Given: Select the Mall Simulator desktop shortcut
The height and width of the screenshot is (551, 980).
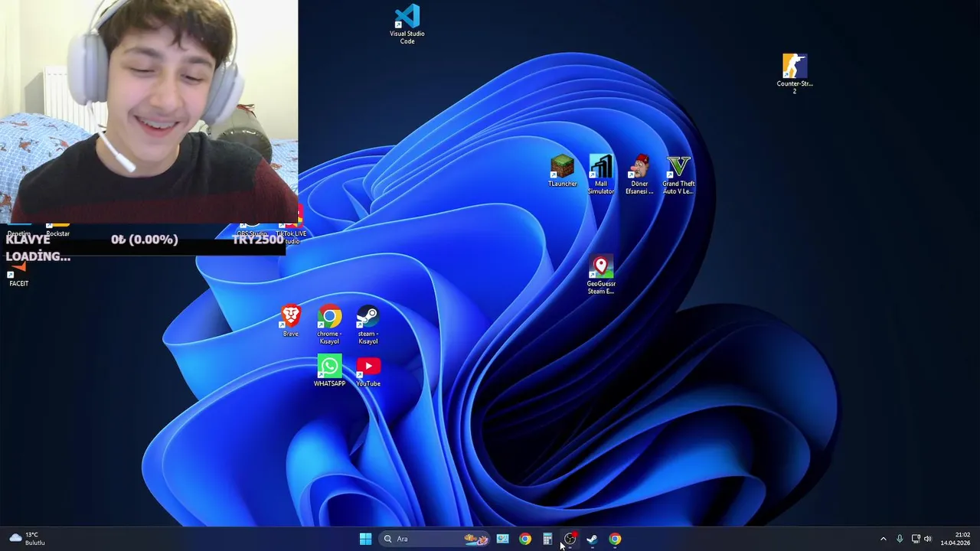Looking at the screenshot, I should (601, 174).
